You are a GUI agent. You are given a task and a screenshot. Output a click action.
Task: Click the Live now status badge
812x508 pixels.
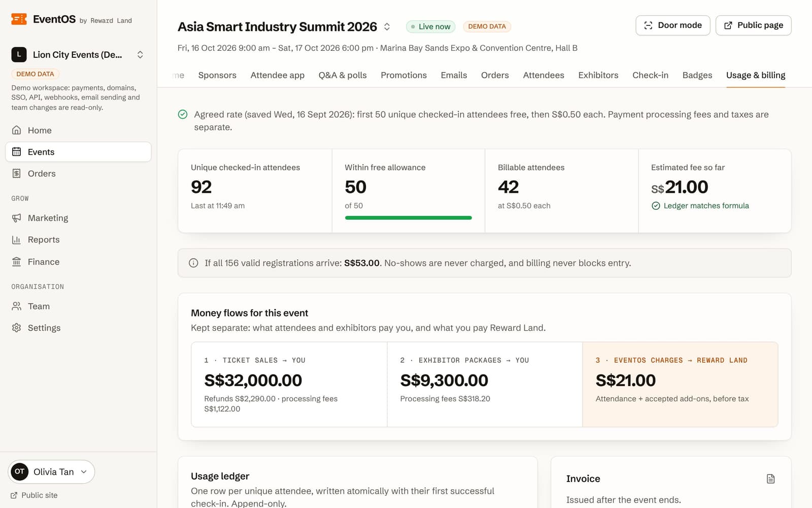tap(431, 26)
